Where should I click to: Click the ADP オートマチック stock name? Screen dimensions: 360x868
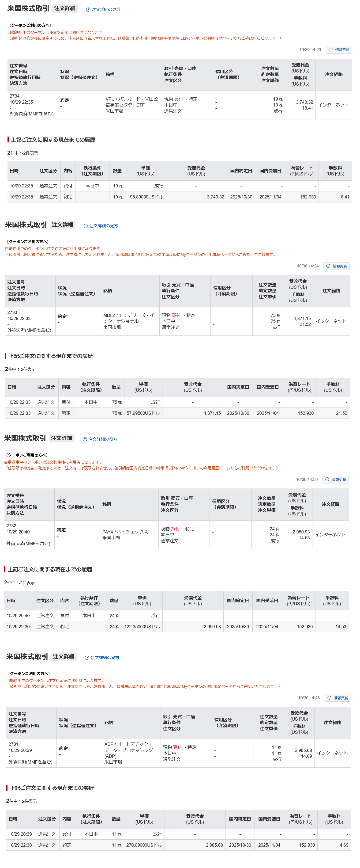[128, 750]
